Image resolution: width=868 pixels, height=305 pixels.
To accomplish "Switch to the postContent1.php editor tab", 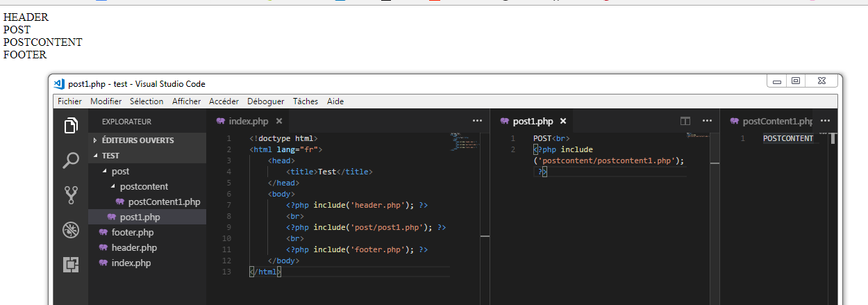I will (x=771, y=121).
